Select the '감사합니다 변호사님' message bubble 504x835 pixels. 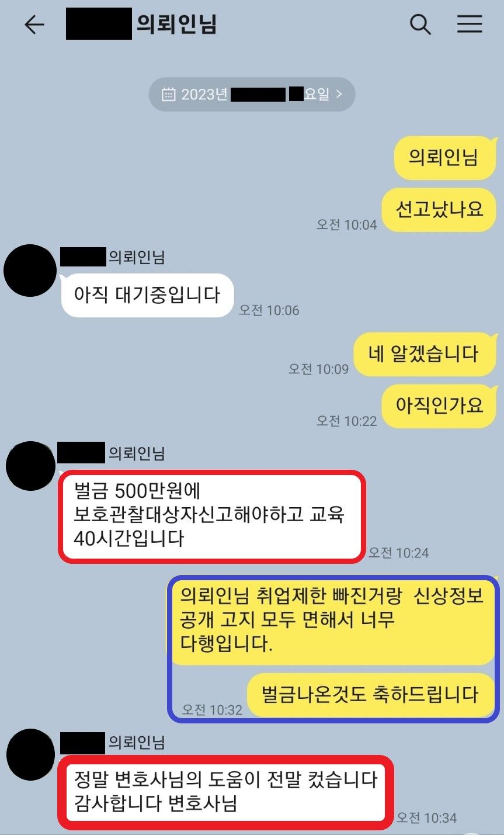point(225,791)
